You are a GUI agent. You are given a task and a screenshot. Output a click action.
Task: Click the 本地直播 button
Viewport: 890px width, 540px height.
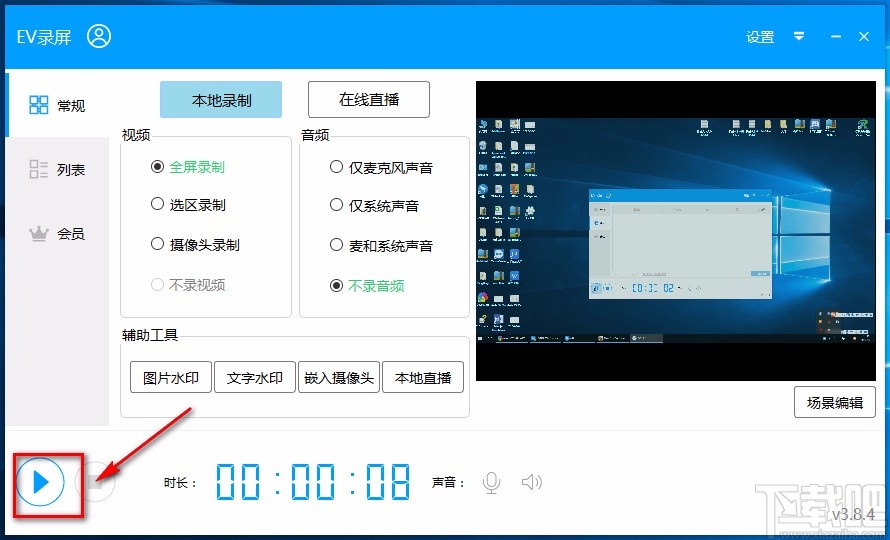coord(423,378)
